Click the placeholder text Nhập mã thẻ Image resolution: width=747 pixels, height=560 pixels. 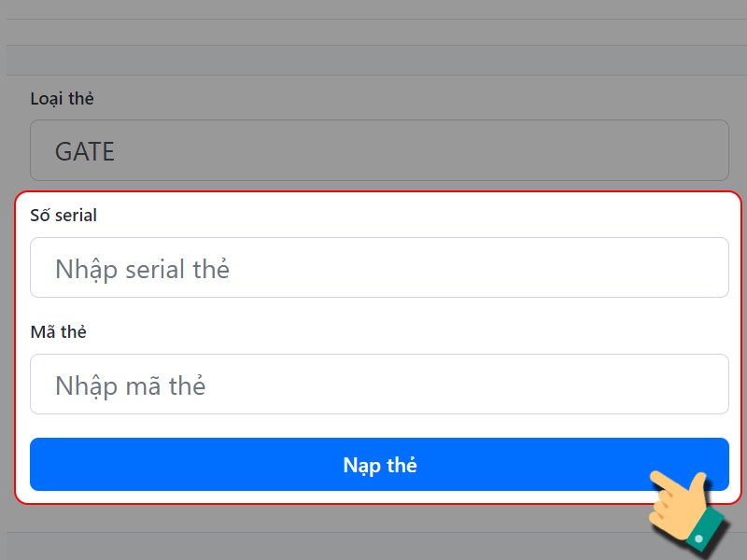tap(130, 386)
